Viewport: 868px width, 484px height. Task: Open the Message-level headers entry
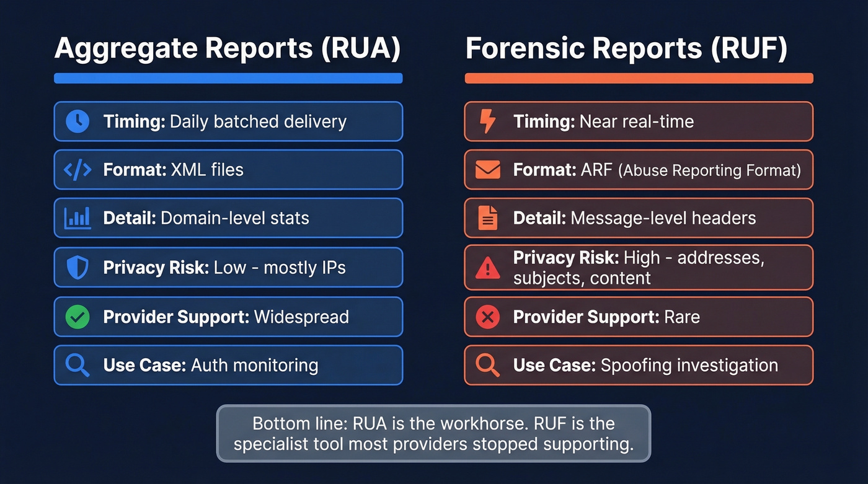coord(639,218)
